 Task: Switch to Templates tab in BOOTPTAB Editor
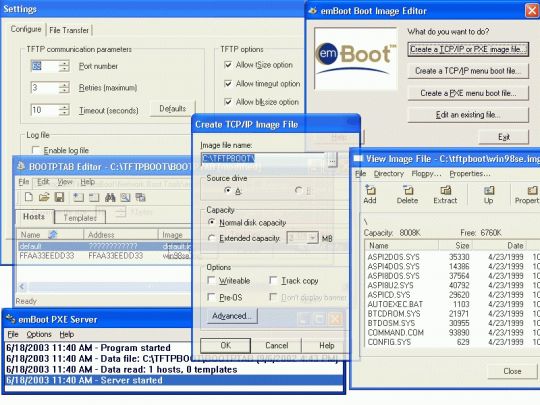point(80,218)
